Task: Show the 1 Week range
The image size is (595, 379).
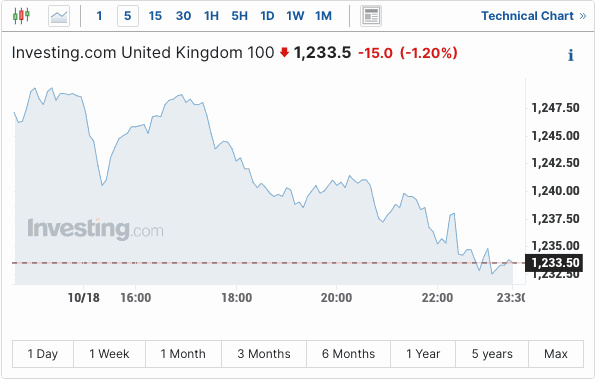Action: (x=109, y=354)
